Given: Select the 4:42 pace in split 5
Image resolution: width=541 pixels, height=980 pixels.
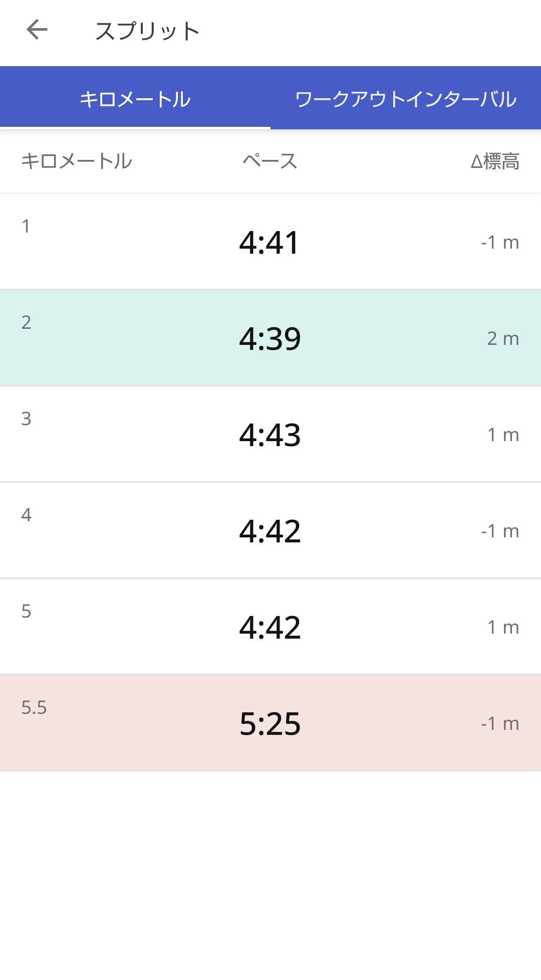Looking at the screenshot, I should pyautogui.click(x=270, y=628).
